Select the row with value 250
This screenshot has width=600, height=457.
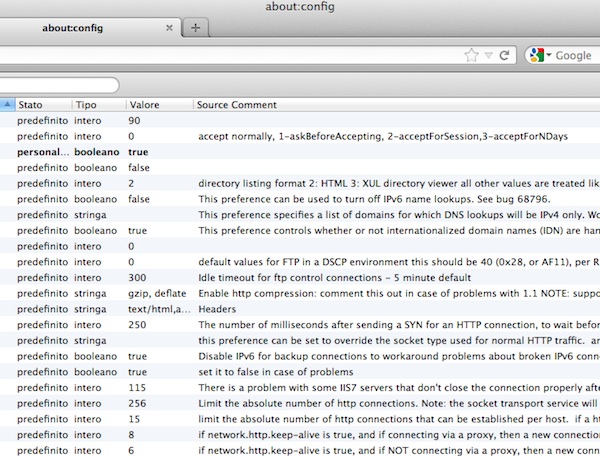click(300, 325)
